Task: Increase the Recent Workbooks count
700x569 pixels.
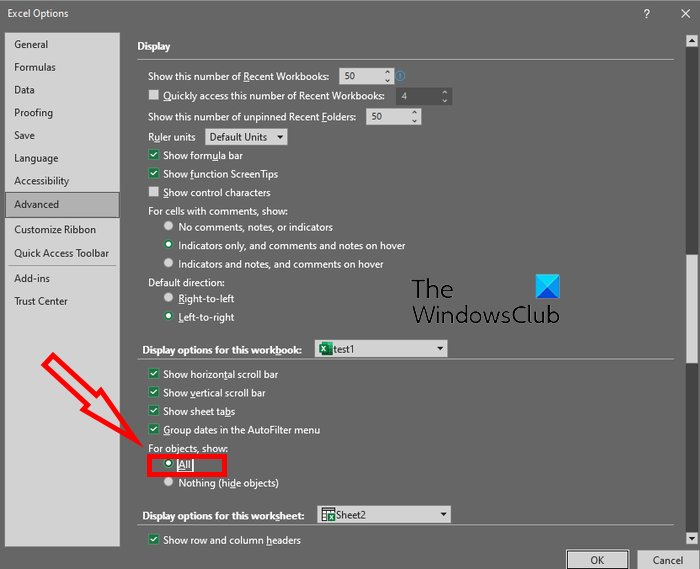Action: 388,72
